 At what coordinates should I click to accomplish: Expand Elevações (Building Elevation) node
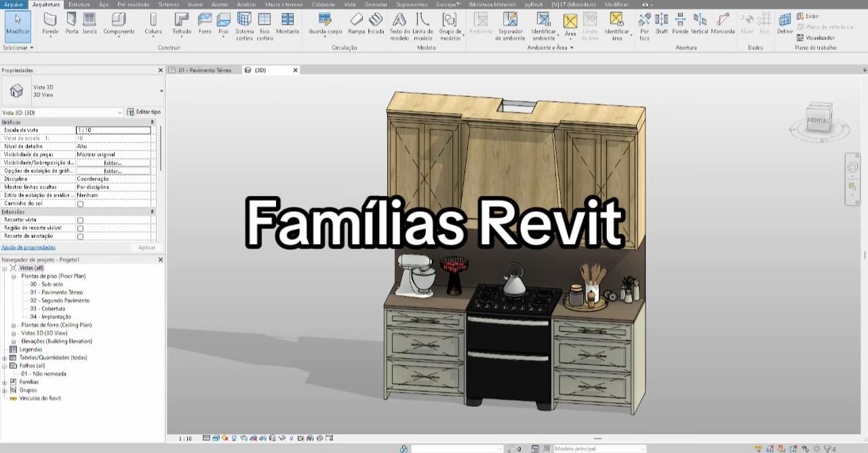coord(14,341)
